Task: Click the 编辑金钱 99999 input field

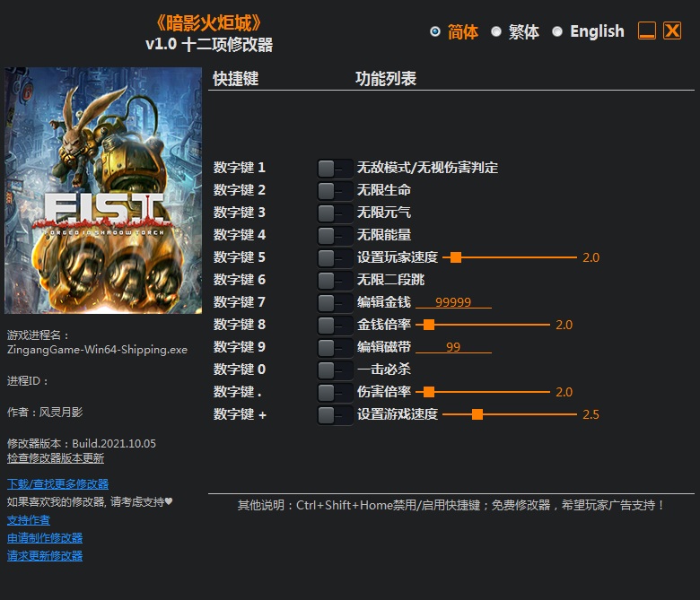Action: pos(453,302)
